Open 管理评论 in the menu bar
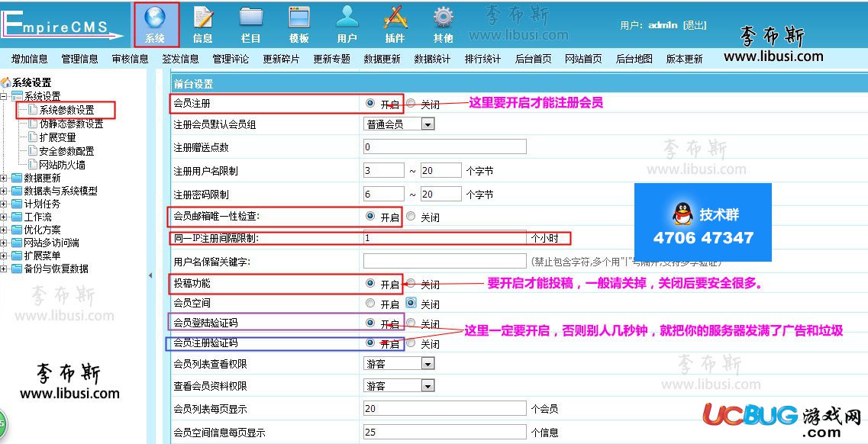The image size is (868, 444). coord(231,59)
